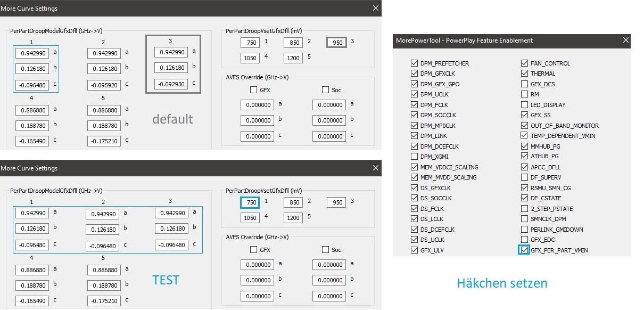Enable the GFX_DCS checkbox
The image size is (644, 310).
[525, 84]
